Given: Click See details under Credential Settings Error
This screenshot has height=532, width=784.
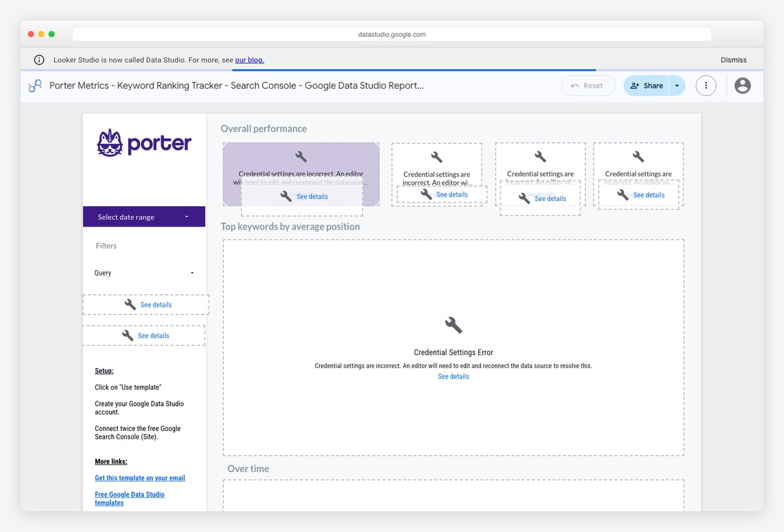Looking at the screenshot, I should click(x=453, y=377).
